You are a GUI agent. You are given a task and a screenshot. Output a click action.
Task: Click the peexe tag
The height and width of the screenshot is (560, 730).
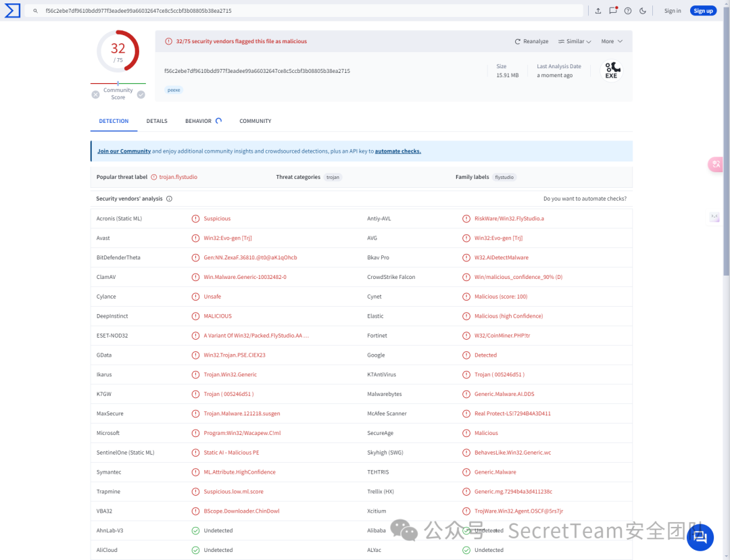[174, 91]
